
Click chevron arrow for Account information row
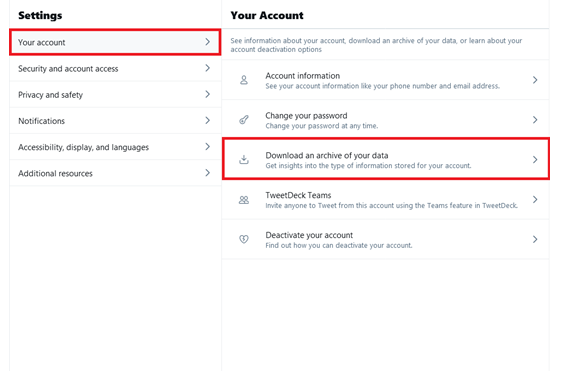point(535,80)
